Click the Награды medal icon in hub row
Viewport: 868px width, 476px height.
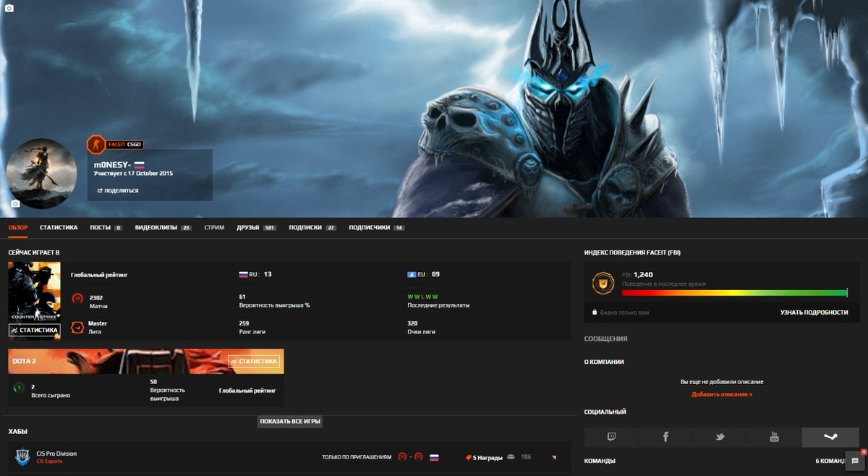click(x=467, y=457)
